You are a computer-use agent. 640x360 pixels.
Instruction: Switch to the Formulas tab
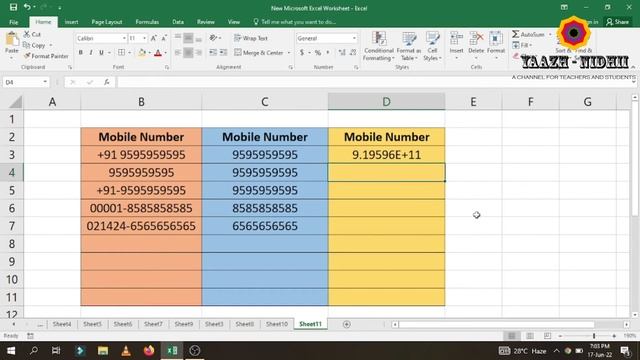tap(147, 22)
